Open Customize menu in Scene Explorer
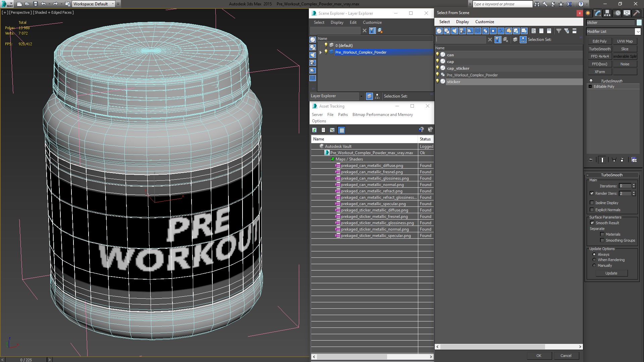The image size is (644, 362). [372, 22]
